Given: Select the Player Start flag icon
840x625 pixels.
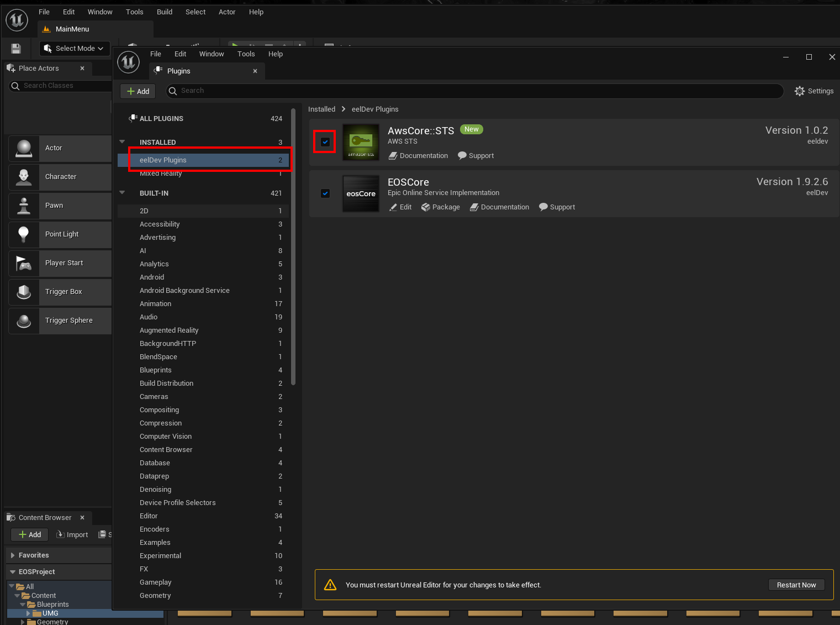Looking at the screenshot, I should pos(24,264).
